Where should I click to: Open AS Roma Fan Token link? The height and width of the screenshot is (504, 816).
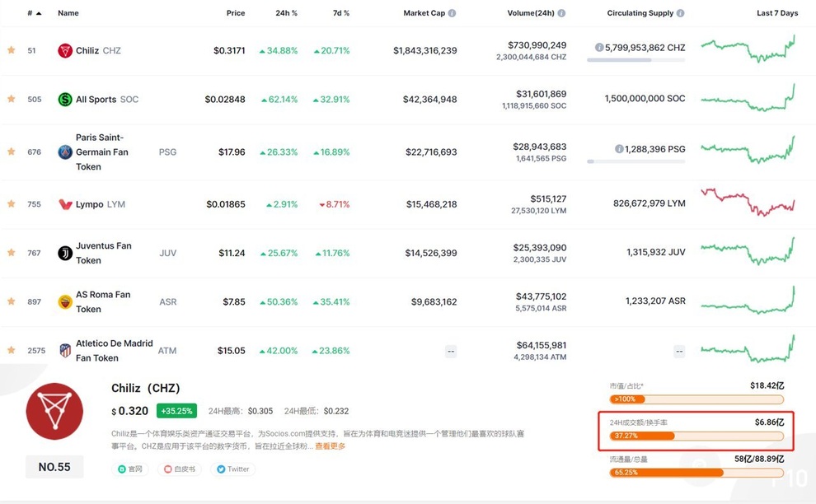pos(103,301)
